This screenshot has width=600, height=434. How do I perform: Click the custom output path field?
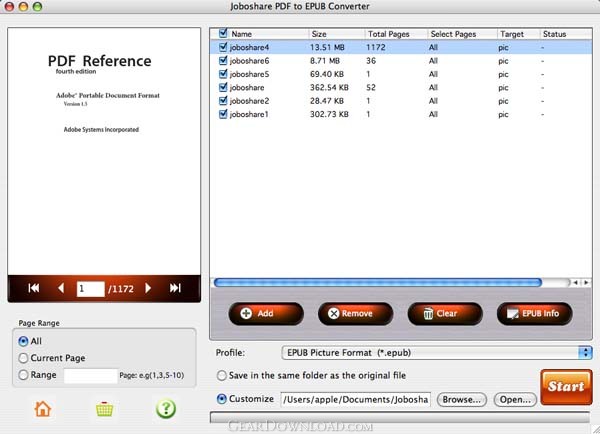355,400
